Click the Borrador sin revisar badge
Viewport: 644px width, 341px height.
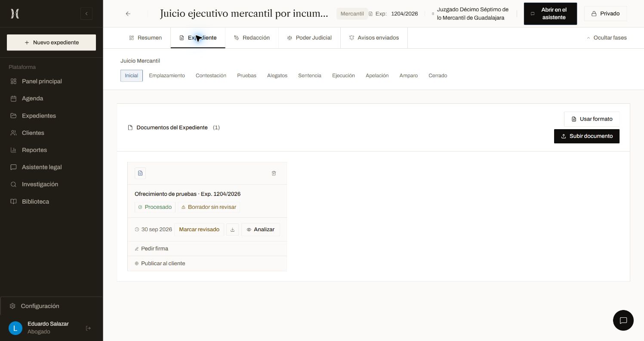click(x=209, y=207)
